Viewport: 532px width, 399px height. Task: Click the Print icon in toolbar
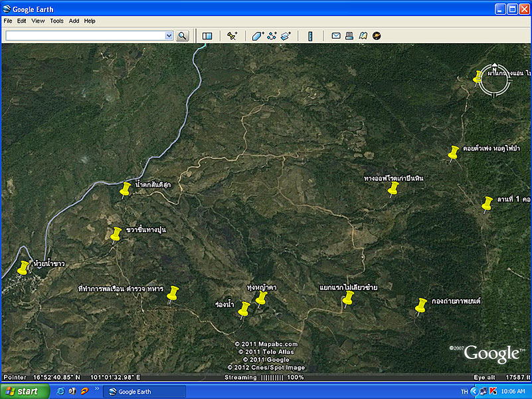pos(349,36)
